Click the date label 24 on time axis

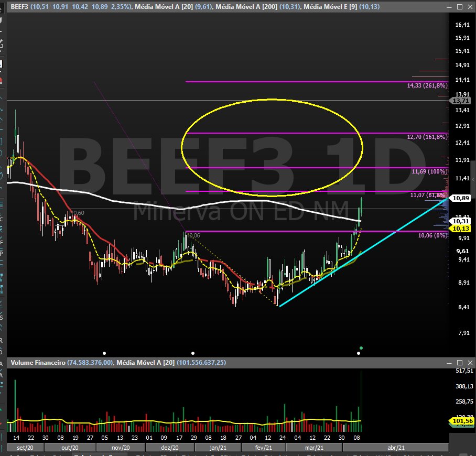coord(283,438)
